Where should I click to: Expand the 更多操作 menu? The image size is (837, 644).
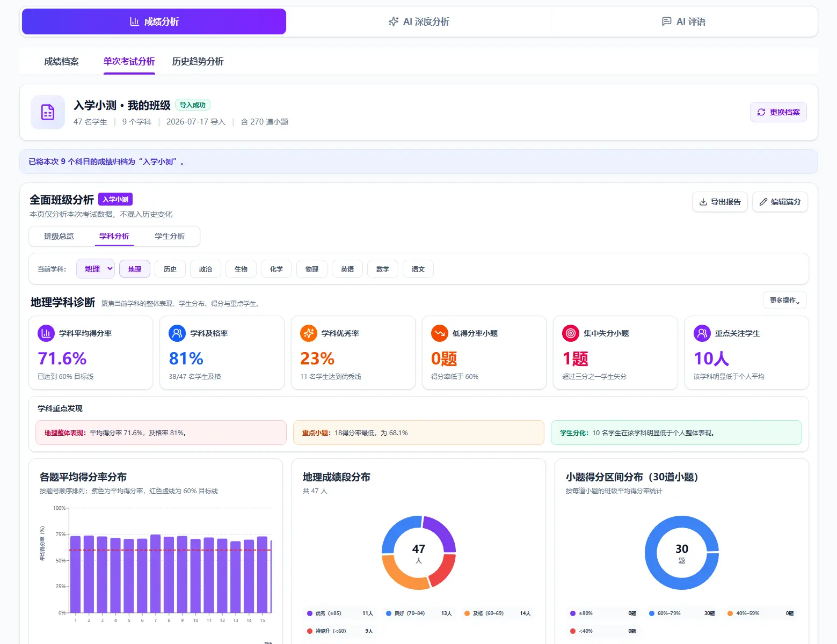pos(784,301)
